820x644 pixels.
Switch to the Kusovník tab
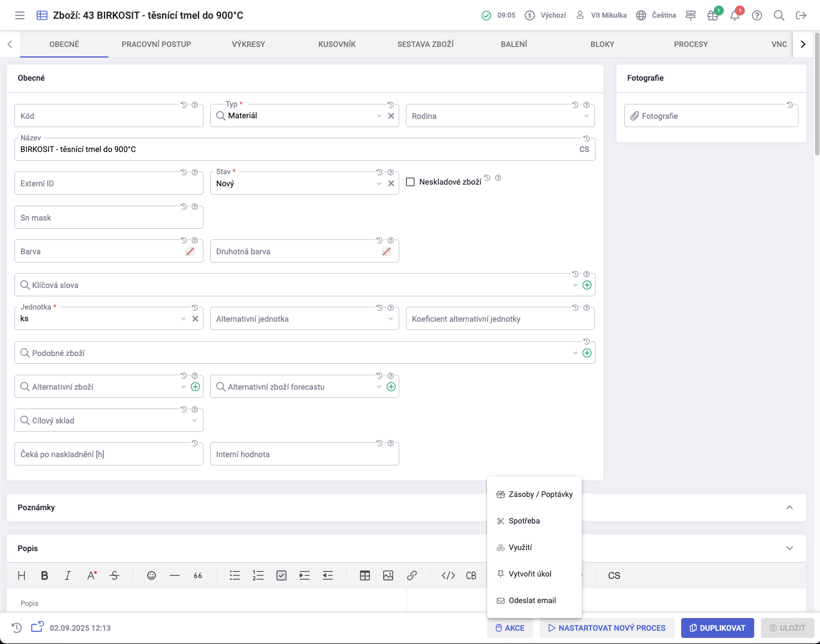(337, 44)
